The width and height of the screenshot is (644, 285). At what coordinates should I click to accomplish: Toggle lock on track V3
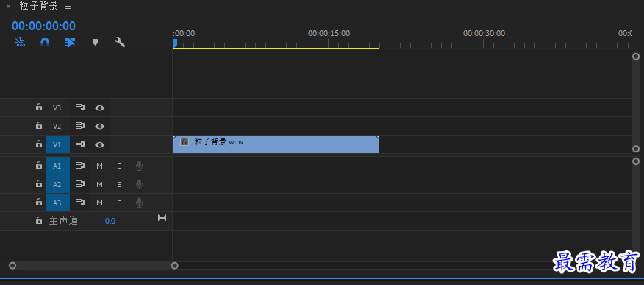click(39, 108)
